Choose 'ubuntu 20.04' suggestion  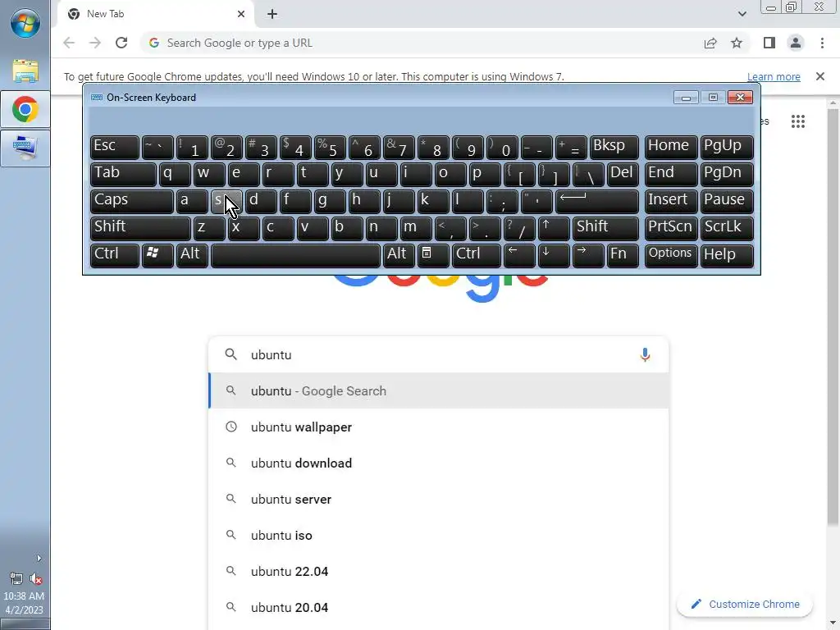click(x=439, y=608)
